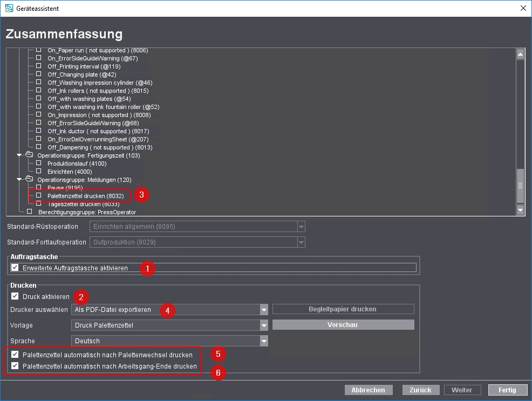The height and width of the screenshot is (401, 532).
Task: Click the Weiter button
Action: (x=462, y=390)
